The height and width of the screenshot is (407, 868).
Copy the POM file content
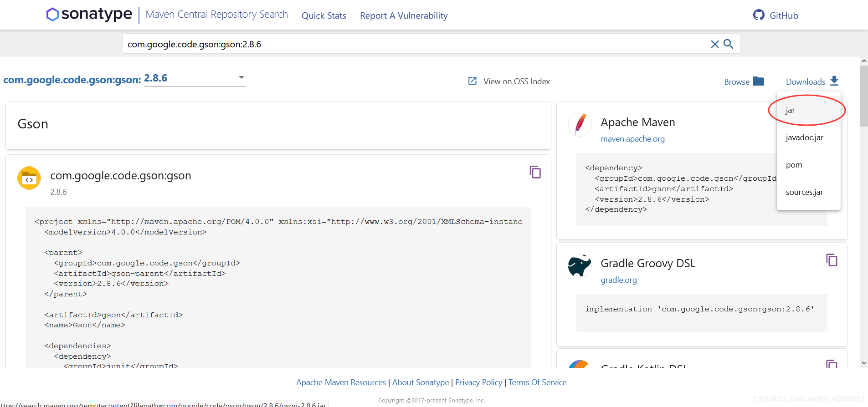tap(535, 172)
